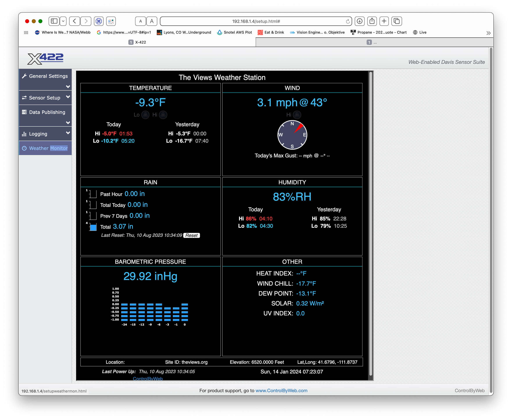Show tab overview icon
512x420 pixels.
[397, 21]
